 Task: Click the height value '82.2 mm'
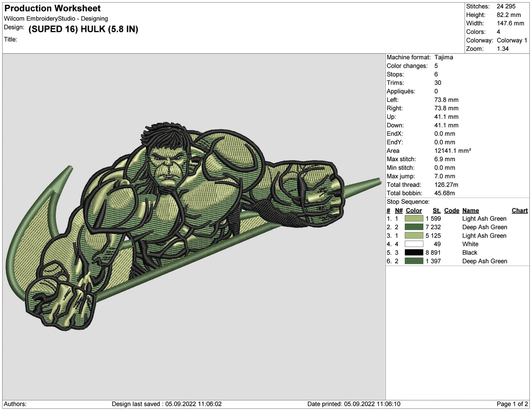coord(509,15)
